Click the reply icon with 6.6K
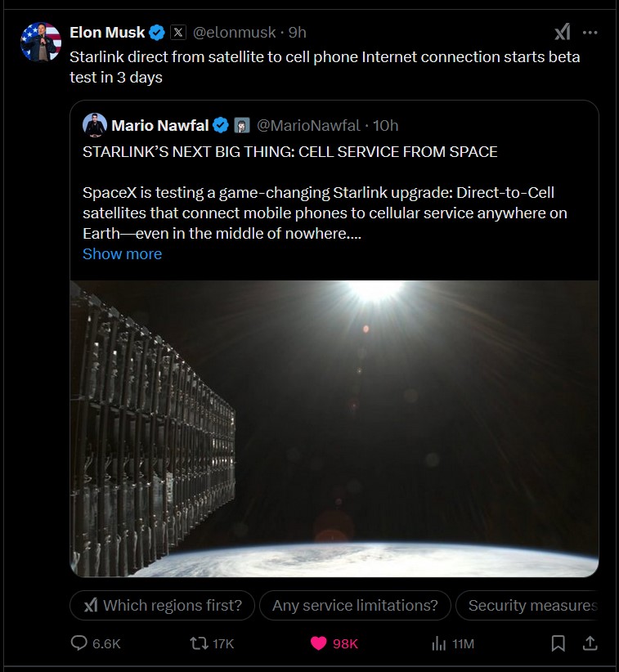The height and width of the screenshot is (672, 619). pos(79,643)
